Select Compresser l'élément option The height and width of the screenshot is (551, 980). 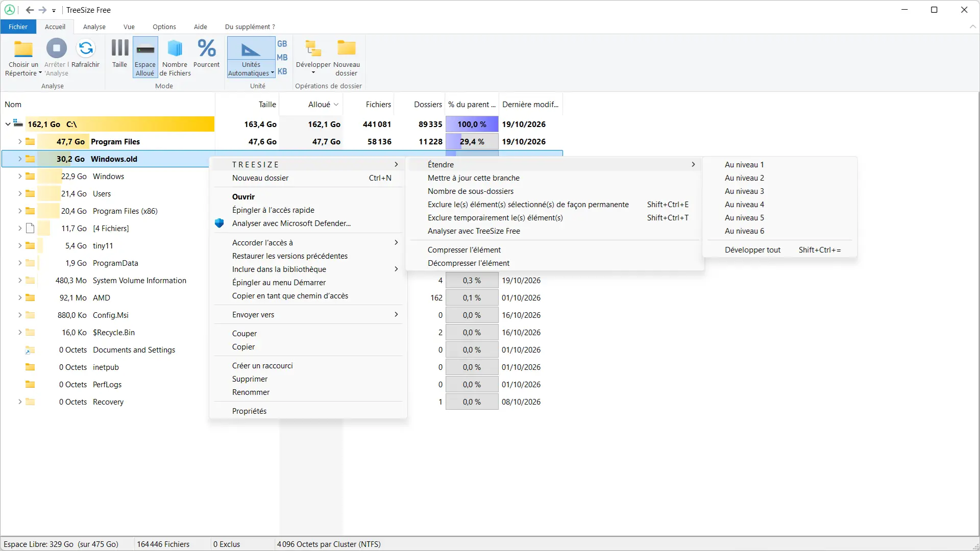click(x=554, y=249)
